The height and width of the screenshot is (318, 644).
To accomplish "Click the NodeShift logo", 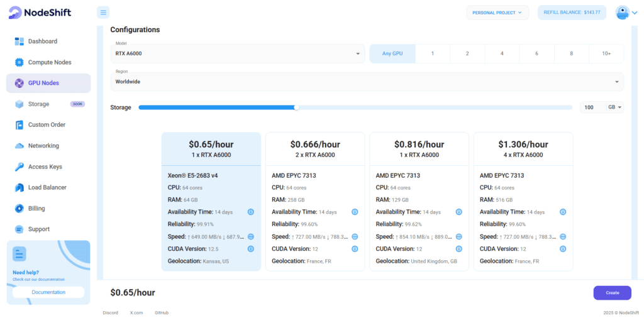I will (40, 13).
